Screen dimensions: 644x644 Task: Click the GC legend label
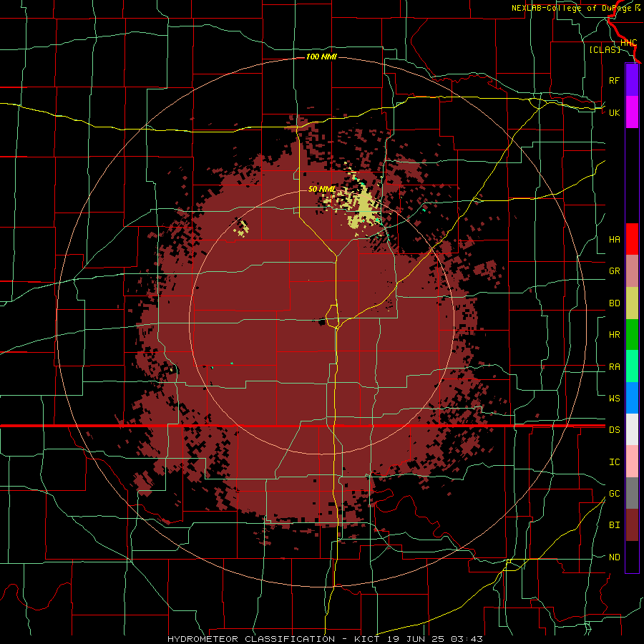[x=615, y=493]
